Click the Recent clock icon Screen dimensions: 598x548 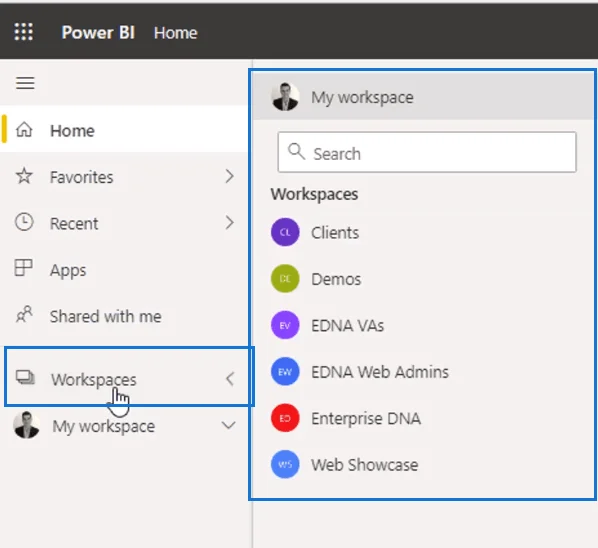pos(24,222)
